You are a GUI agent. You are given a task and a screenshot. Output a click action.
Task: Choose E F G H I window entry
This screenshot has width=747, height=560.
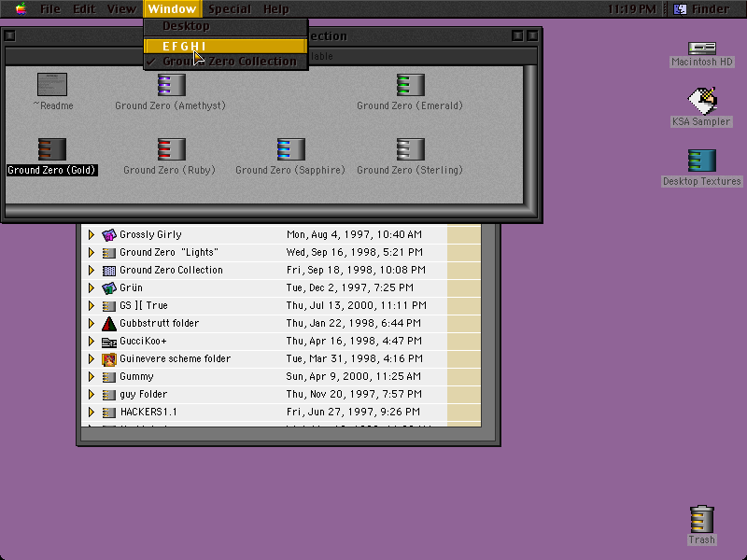click(x=226, y=46)
